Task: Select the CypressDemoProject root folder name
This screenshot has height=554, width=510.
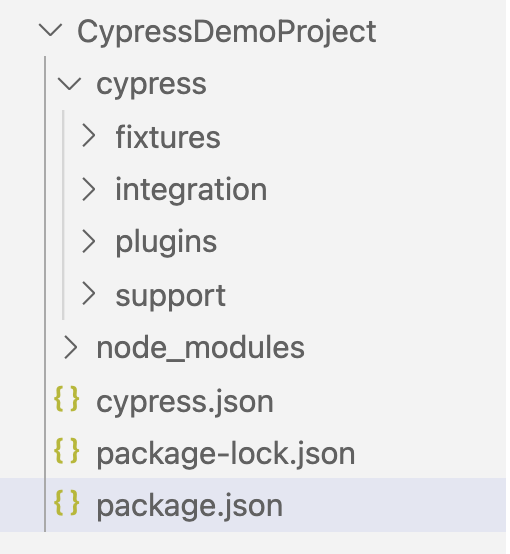Action: click(x=227, y=33)
